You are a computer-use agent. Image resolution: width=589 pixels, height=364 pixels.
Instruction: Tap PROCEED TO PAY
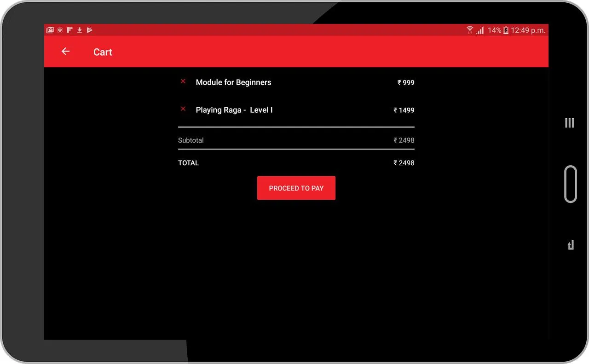pyautogui.click(x=296, y=188)
